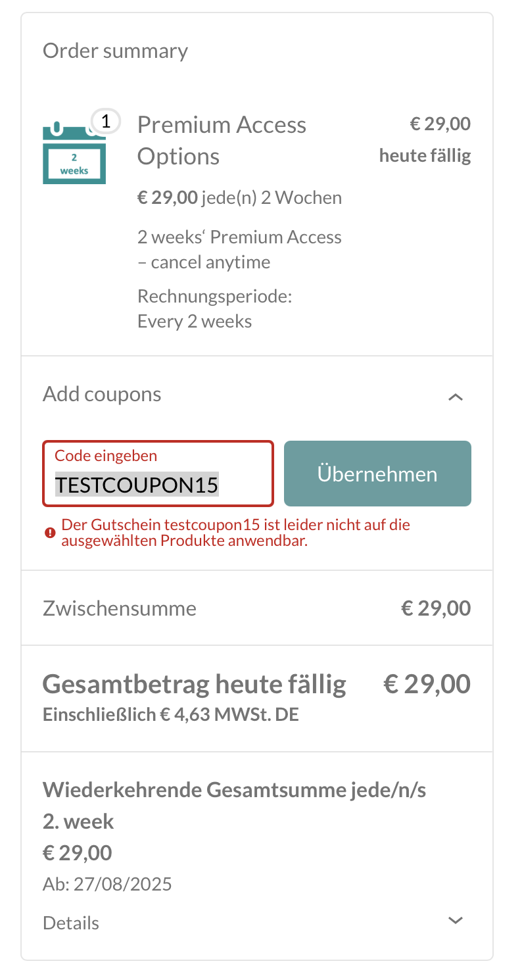Click the Premium Access Options title

pos(222,140)
